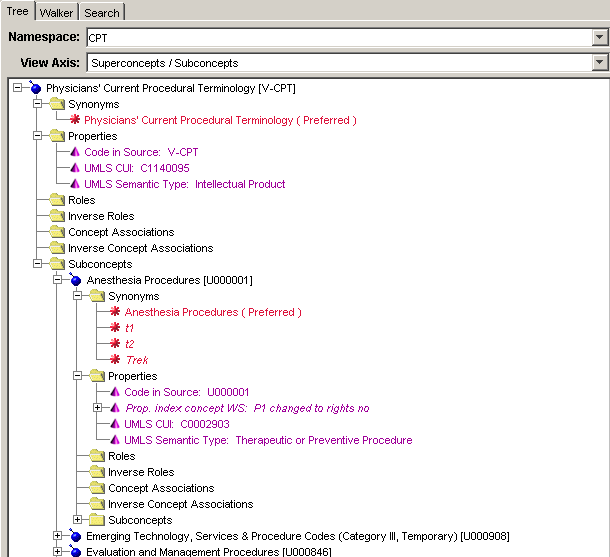Click property icon beside Code in Source: U000001
Image resolution: width=610 pixels, height=557 pixels.
tap(115, 392)
